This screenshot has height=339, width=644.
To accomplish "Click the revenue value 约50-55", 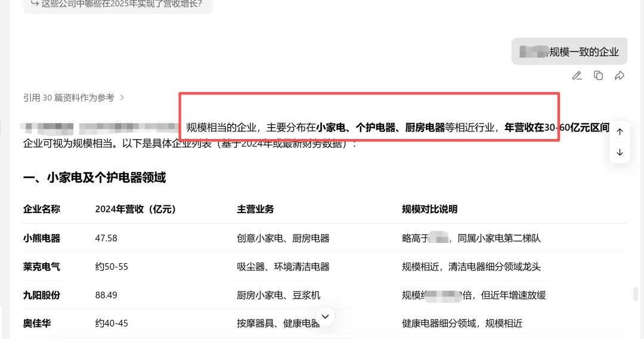I will [x=112, y=267].
